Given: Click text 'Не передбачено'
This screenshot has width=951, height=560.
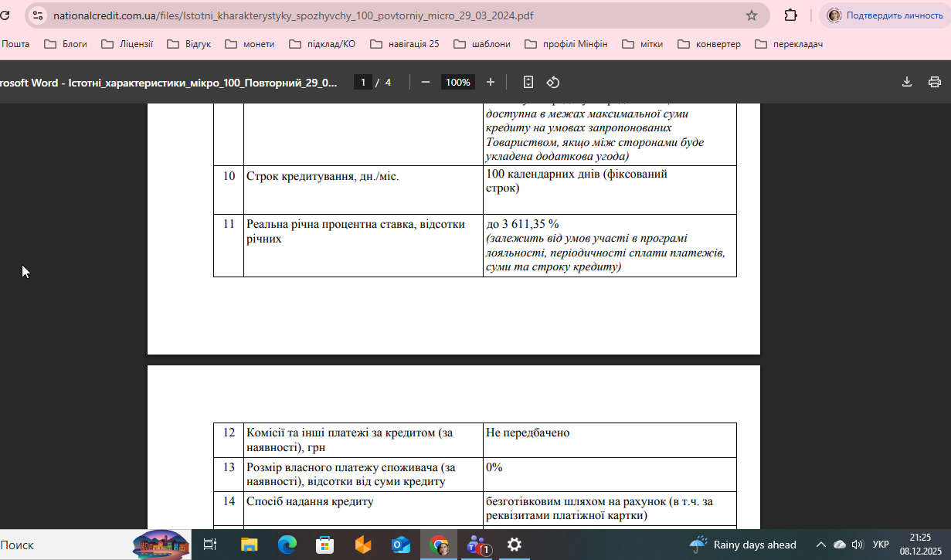Looking at the screenshot, I should tap(528, 433).
